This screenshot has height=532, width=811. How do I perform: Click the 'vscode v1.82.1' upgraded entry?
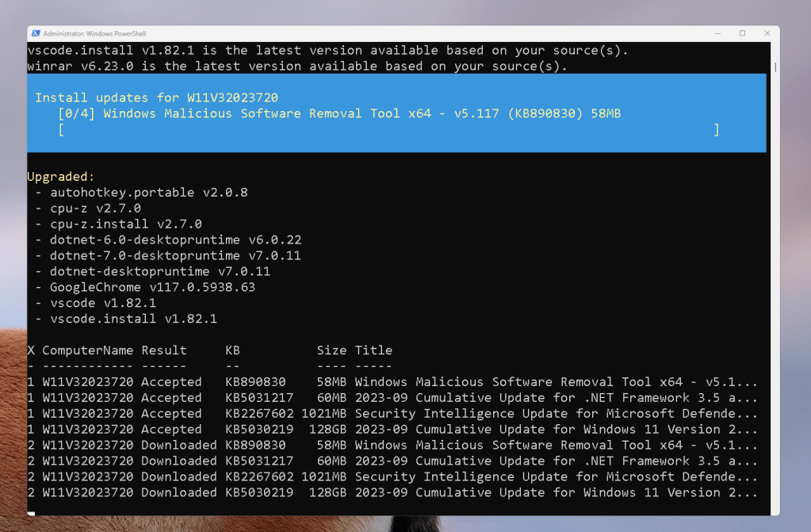click(103, 303)
